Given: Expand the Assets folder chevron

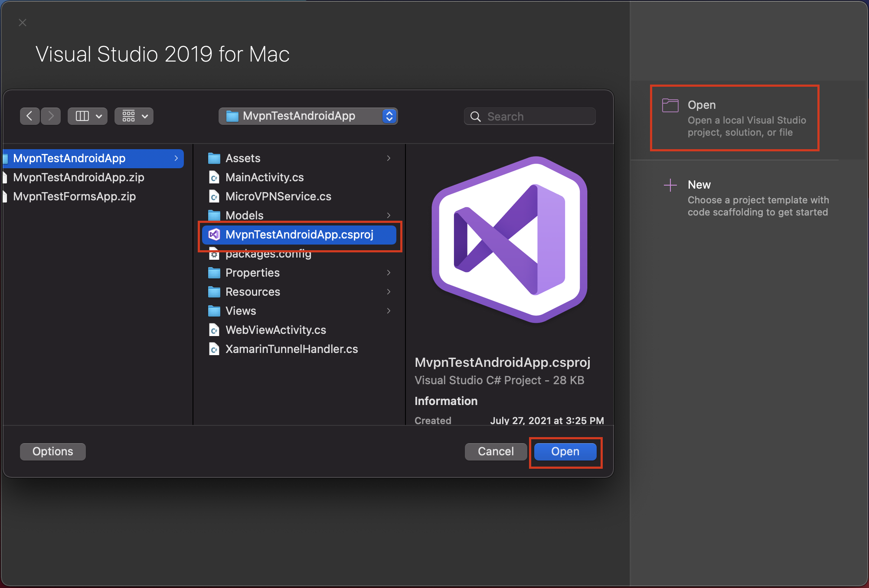Looking at the screenshot, I should click(x=389, y=158).
